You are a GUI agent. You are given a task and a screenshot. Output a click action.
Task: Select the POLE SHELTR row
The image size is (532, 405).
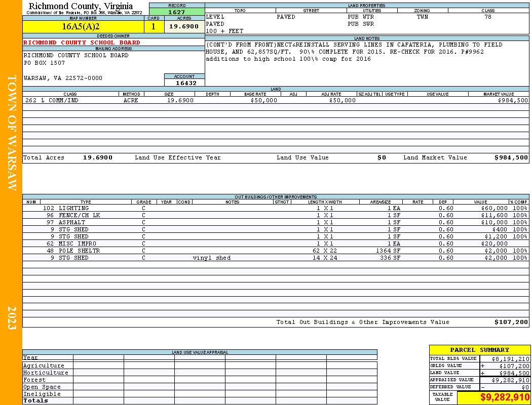[276, 251]
